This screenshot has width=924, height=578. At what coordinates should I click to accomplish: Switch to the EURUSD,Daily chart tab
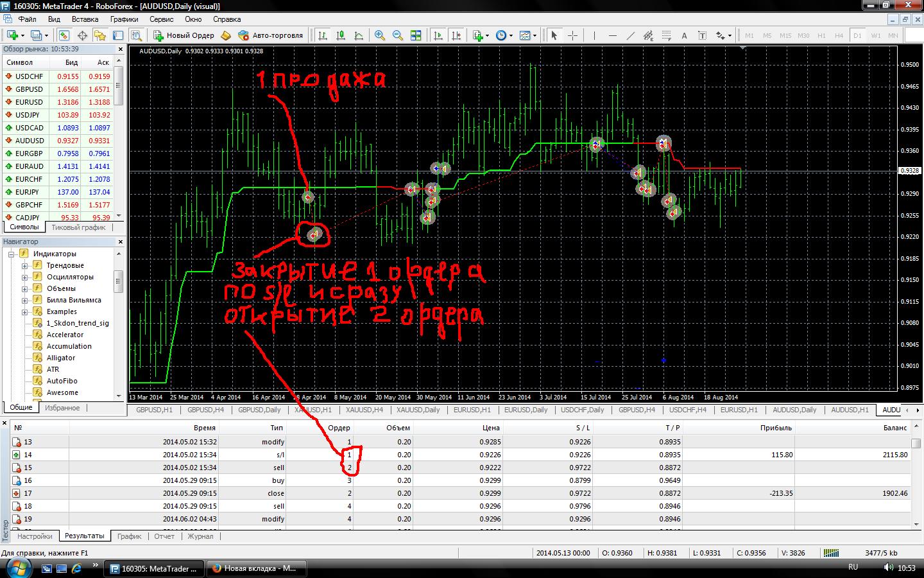click(526, 410)
